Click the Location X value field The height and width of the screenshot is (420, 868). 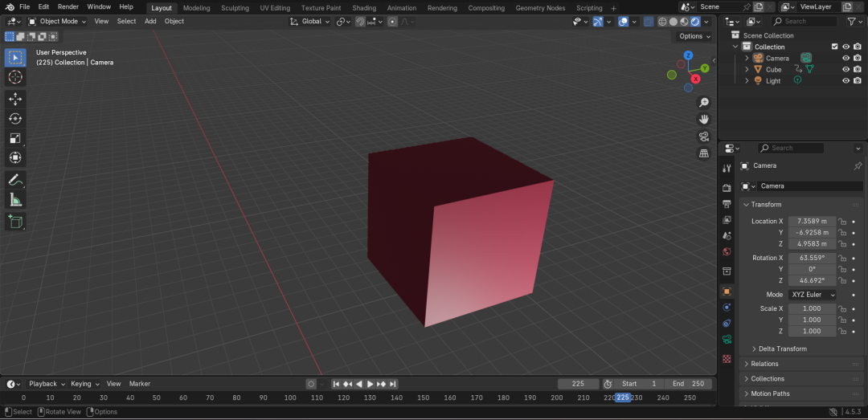click(x=812, y=222)
